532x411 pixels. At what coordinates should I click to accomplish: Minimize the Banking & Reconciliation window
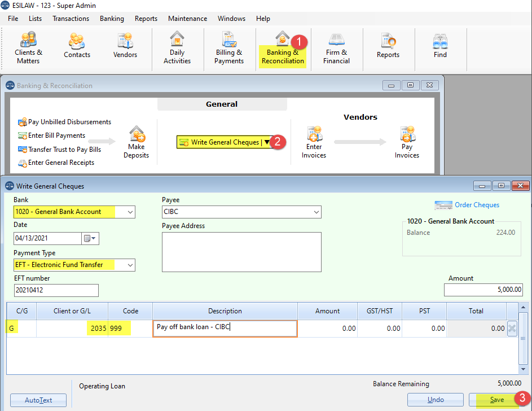tap(391, 85)
